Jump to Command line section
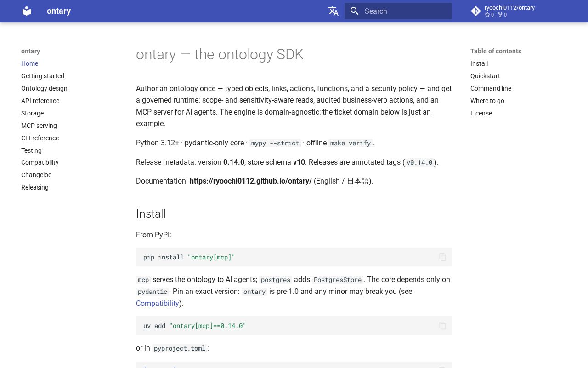The image size is (588, 368). (491, 88)
